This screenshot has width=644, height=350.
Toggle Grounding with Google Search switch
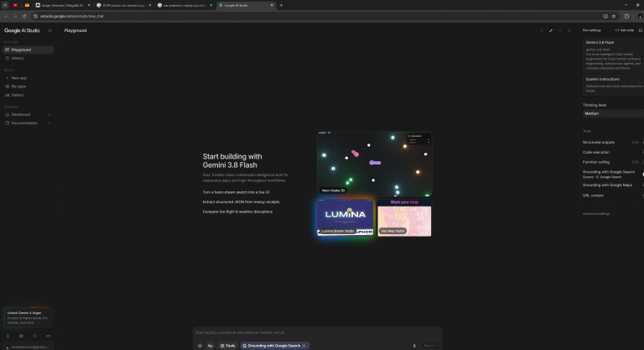[643, 174]
